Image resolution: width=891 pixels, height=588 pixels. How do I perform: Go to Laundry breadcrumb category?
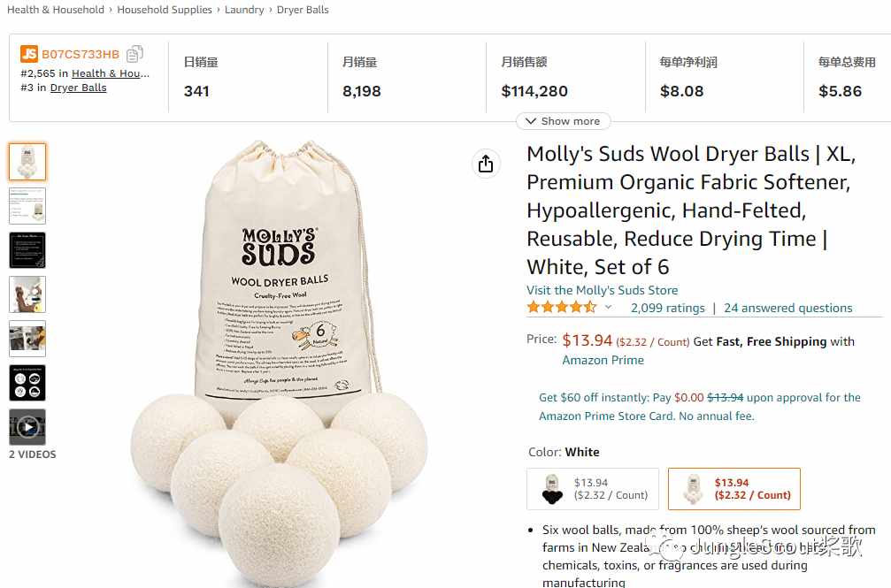244,10
